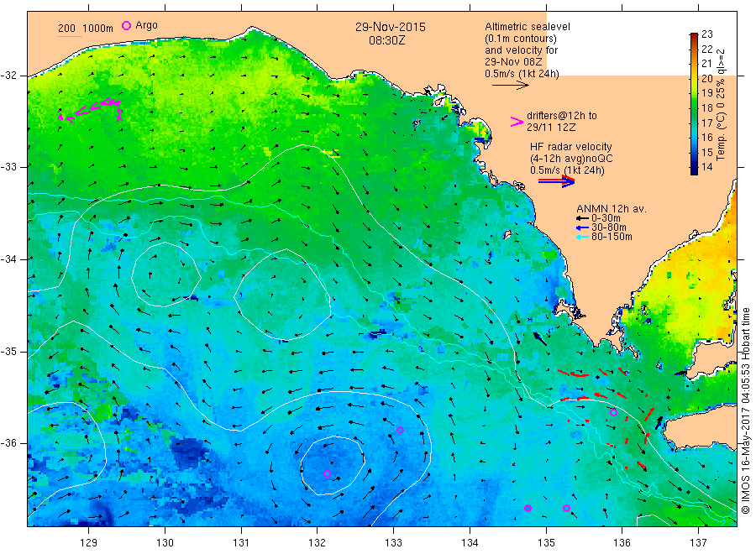Click the '08:30Z' time label
Screen dimensions: 756x554
coord(386,40)
